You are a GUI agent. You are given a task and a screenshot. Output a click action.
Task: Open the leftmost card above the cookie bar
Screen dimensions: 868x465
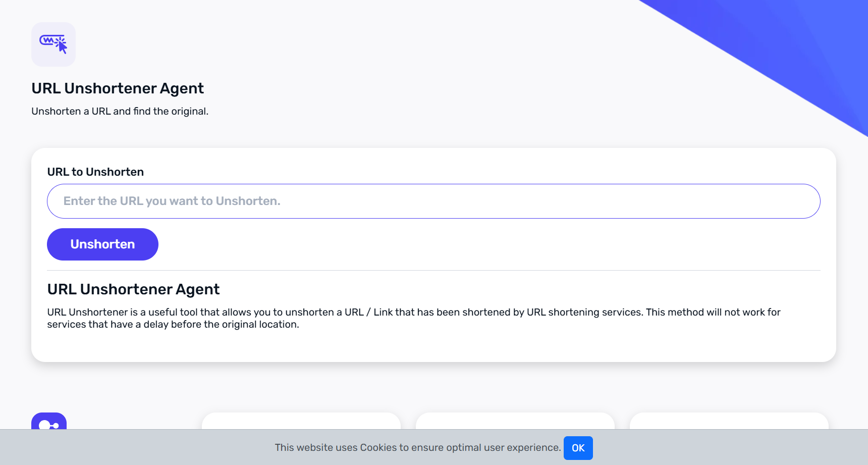tap(301, 421)
